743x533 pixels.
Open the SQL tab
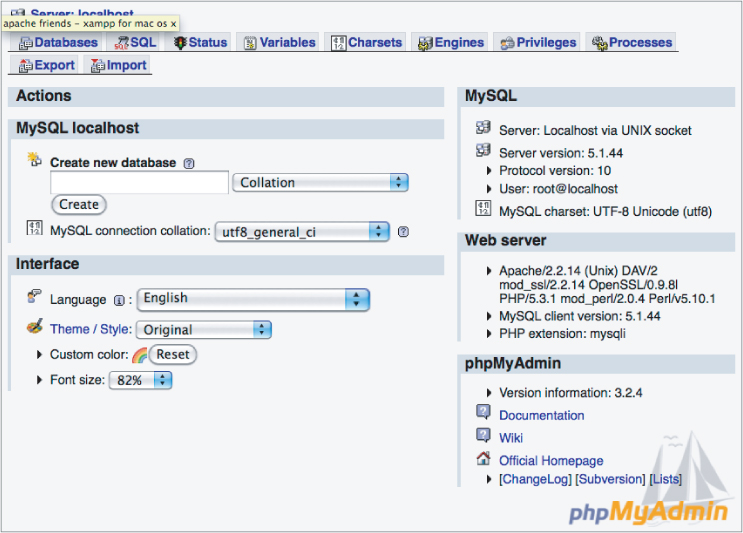pos(135,43)
